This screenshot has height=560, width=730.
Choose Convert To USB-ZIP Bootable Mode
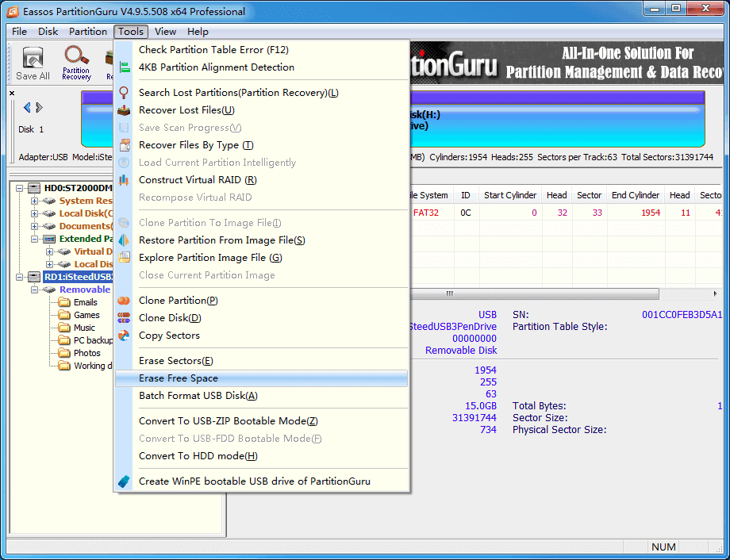coord(261,421)
